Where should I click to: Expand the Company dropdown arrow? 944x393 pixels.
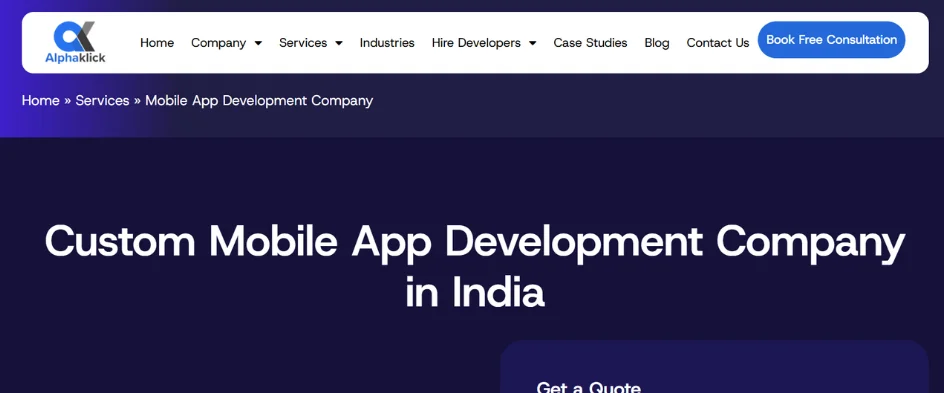pyautogui.click(x=258, y=43)
